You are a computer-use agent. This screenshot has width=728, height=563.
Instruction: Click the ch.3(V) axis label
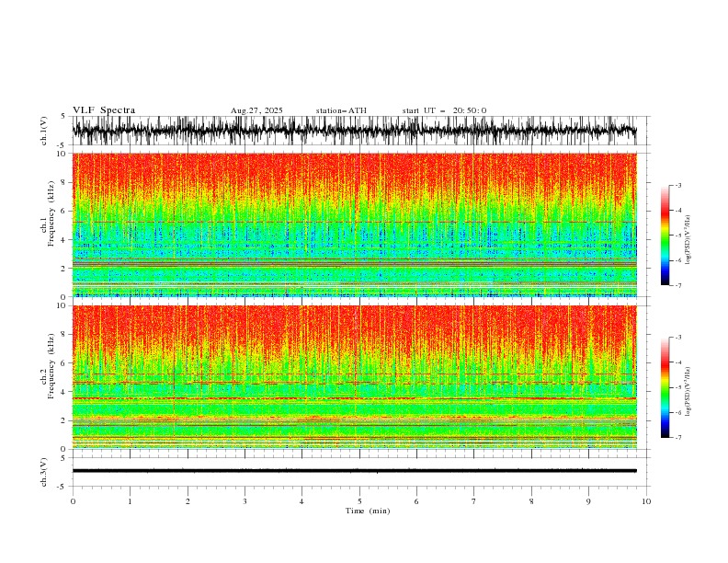44,472
